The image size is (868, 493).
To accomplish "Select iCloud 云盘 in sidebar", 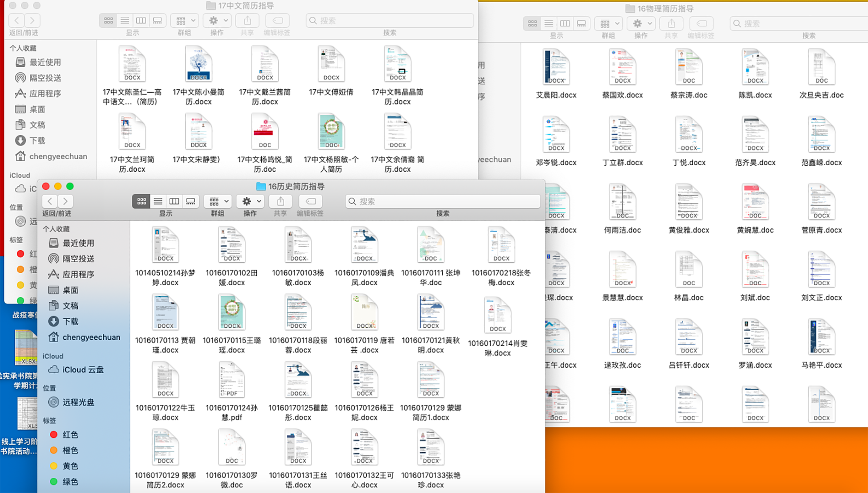I will coord(82,370).
